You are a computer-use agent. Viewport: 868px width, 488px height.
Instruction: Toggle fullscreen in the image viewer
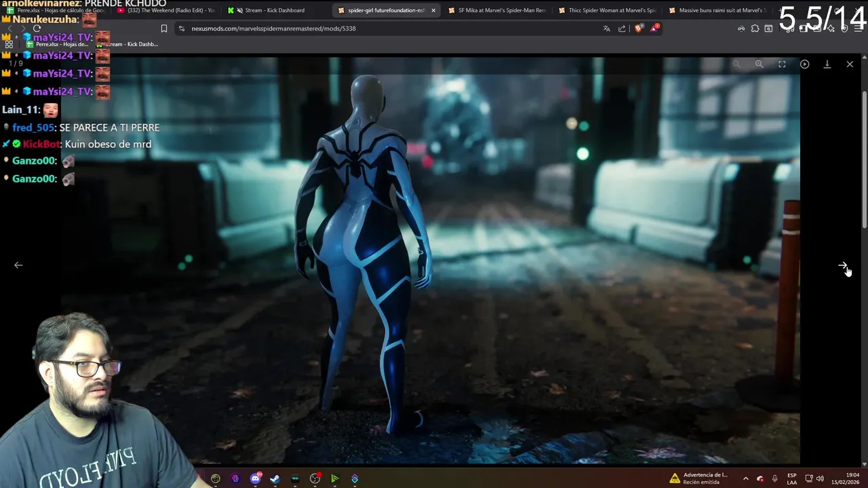pyautogui.click(x=782, y=64)
